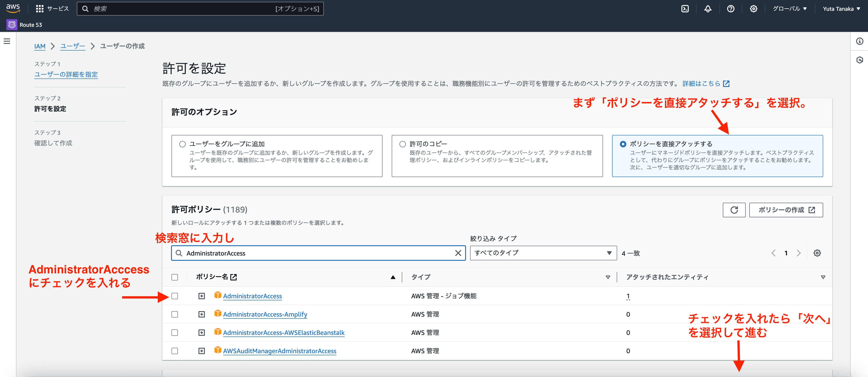
Task: Expand the AdministratorAccess-Amplify policy row
Action: point(201,314)
